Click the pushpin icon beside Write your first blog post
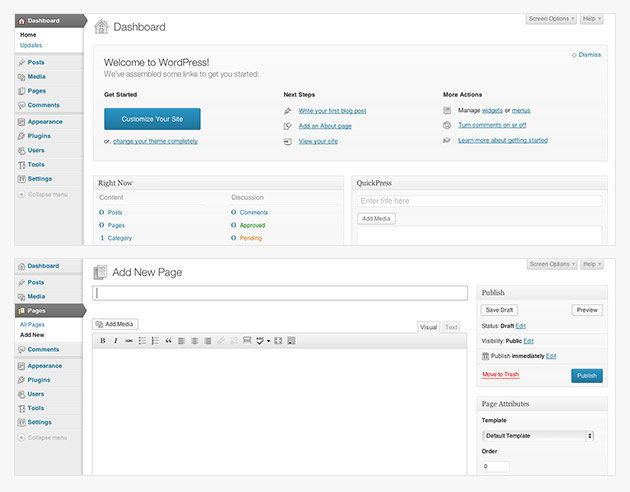Viewport: 630px width, 492px height. pos(288,111)
